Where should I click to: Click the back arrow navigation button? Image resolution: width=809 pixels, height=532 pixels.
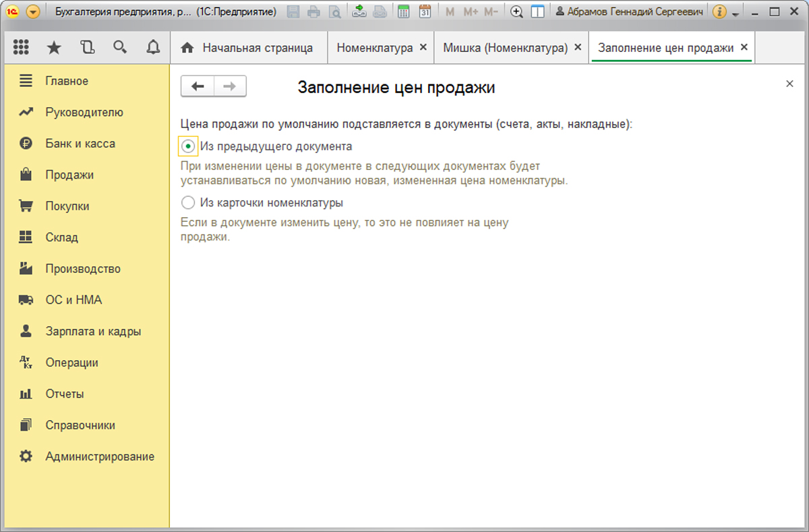tap(198, 86)
